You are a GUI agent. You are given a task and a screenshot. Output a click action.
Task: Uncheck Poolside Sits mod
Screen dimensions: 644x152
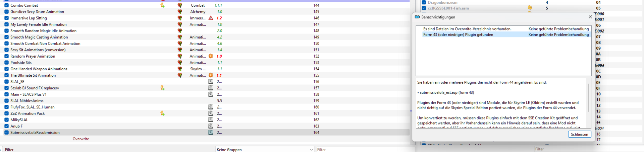6,63
